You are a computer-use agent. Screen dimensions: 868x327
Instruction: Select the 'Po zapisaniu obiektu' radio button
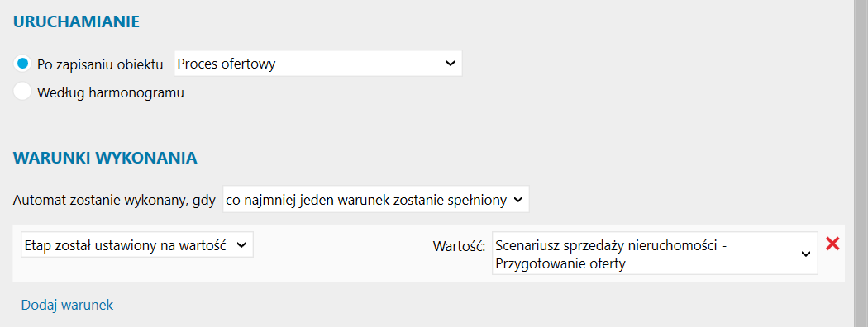tap(22, 64)
